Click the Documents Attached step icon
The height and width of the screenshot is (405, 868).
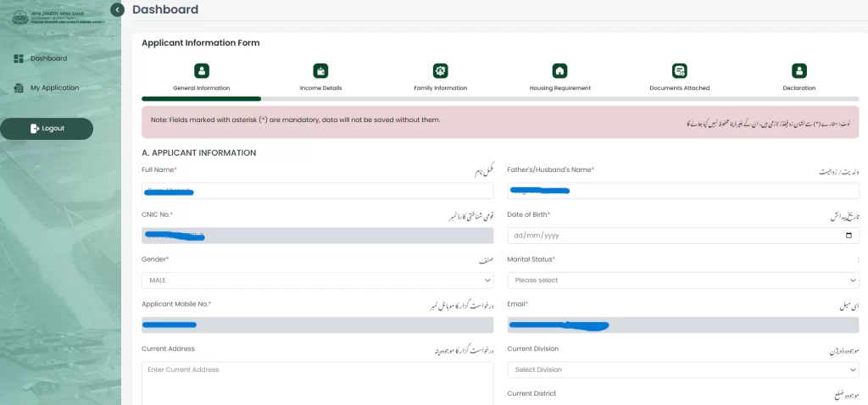pyautogui.click(x=679, y=71)
